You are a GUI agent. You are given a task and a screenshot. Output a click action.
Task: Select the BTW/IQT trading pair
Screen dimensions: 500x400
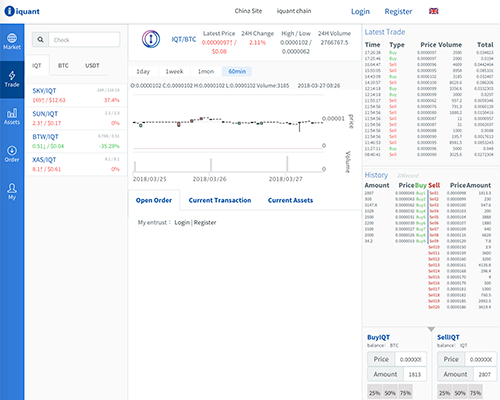tap(76, 141)
